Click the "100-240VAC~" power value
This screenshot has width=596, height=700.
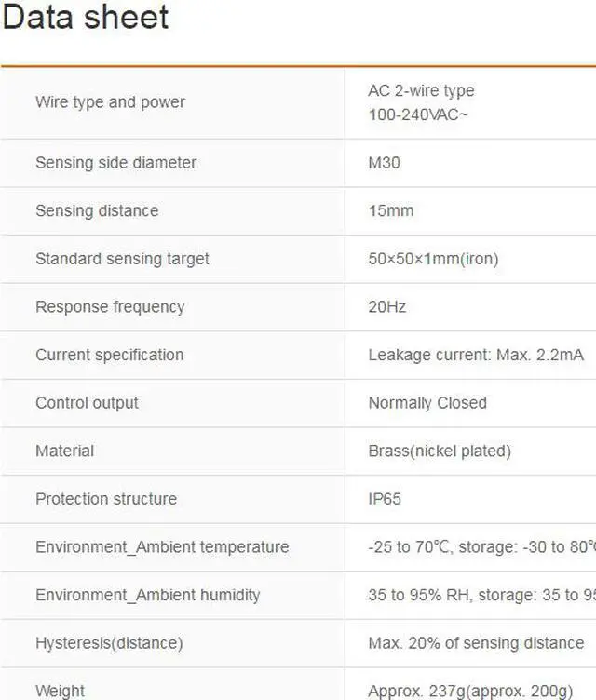413,115
